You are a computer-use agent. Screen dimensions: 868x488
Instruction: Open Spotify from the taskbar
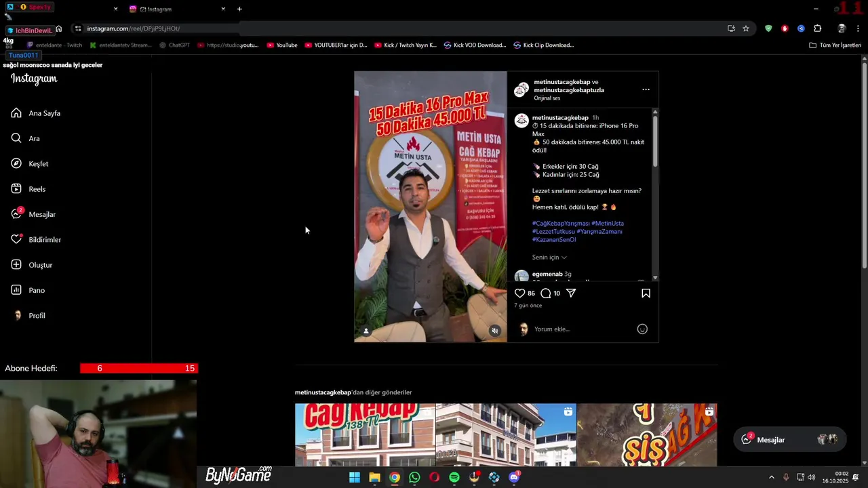pyautogui.click(x=454, y=477)
